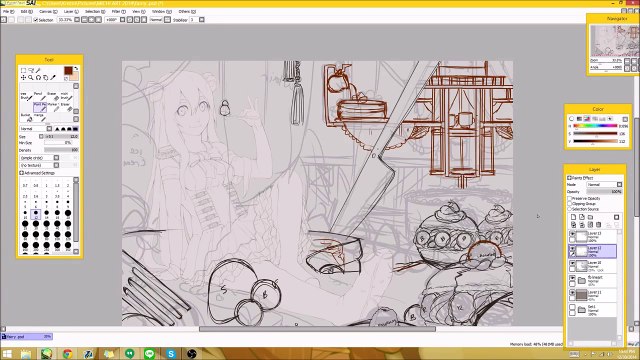Click the horizontal canvas scrollbar
Image resolution: width=640 pixels, height=360 pixels.
317,329
